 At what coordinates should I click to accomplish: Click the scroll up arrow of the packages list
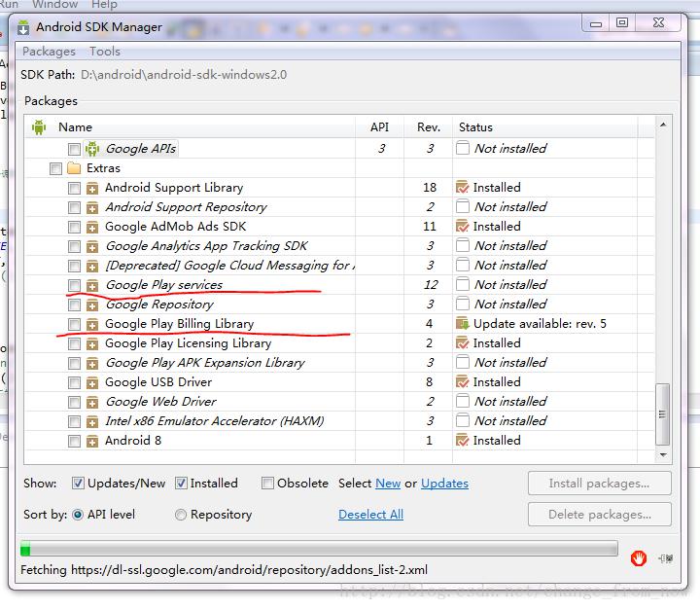coord(663,125)
